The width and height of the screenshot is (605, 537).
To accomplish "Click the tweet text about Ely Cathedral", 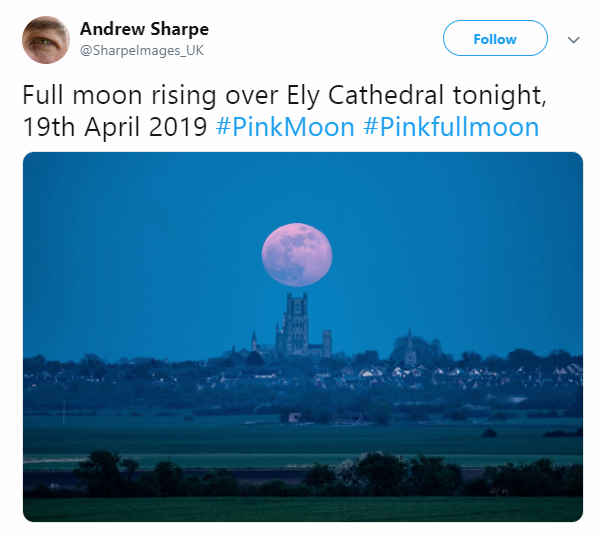I will coord(285,111).
